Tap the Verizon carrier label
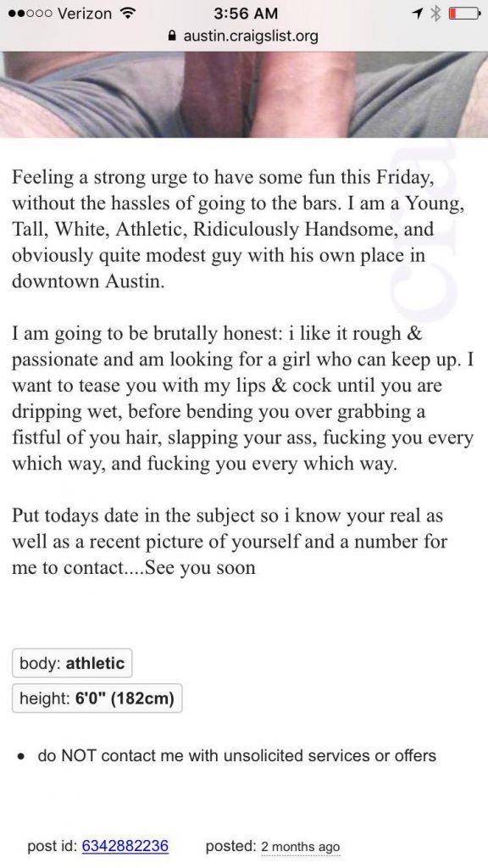Screen dimensions: 488x868 (x=85, y=14)
